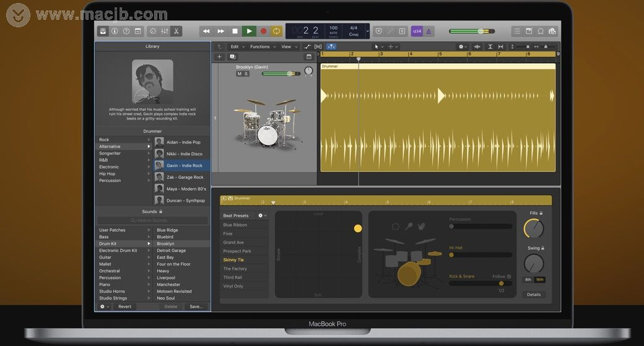Click the red Record button
Screen dimensions: 644x346
coord(263,31)
